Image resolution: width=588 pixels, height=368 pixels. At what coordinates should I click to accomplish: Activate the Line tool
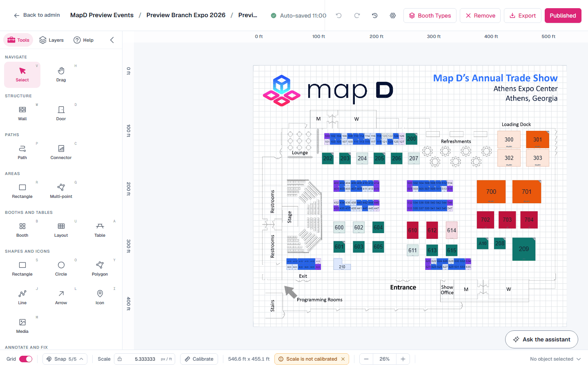22,297
